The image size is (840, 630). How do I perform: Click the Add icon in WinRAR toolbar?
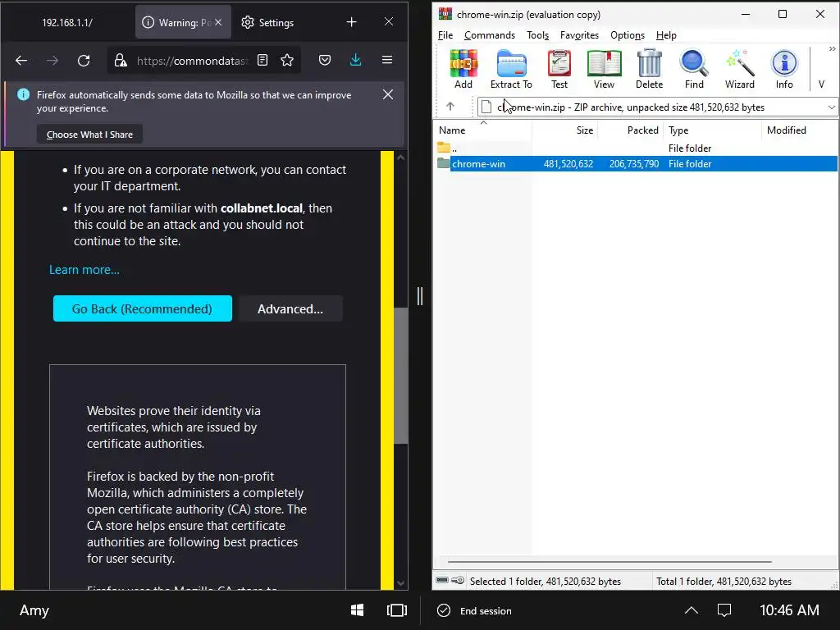click(x=463, y=69)
